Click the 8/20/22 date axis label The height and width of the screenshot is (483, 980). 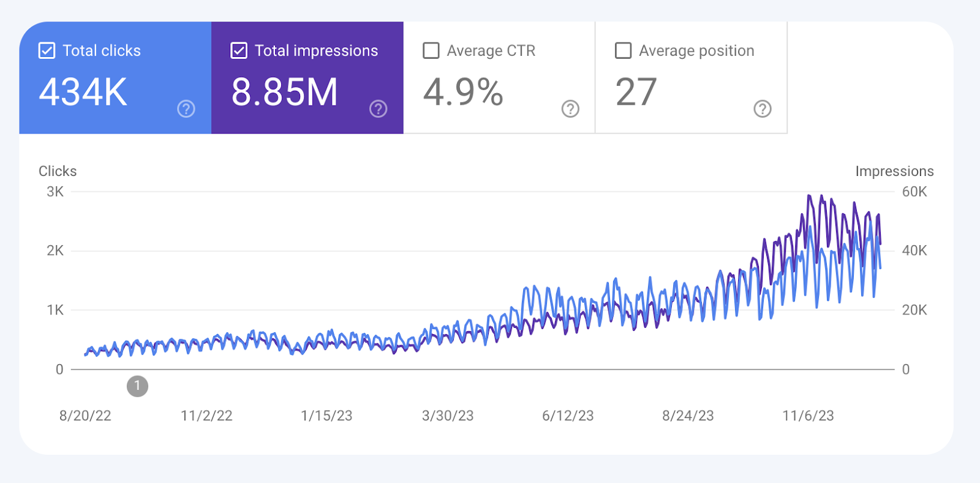[85, 416]
